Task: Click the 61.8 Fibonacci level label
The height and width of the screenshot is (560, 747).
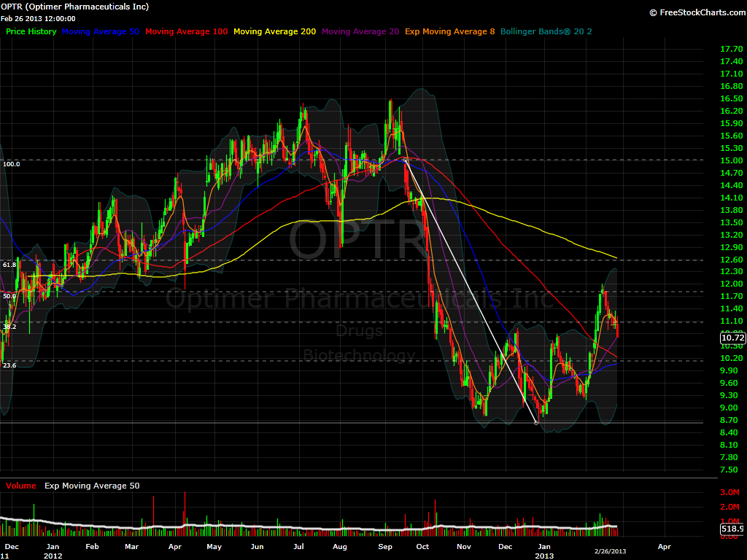Action: click(9, 265)
